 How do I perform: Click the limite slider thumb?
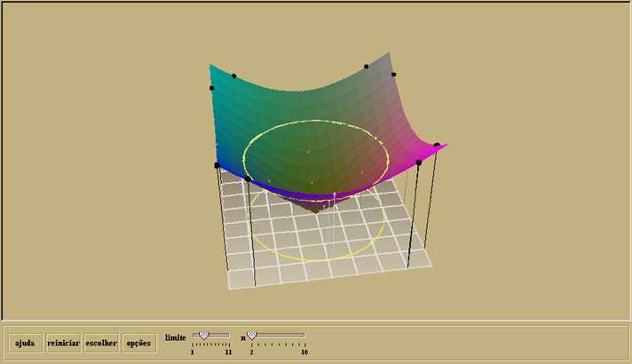203,335
